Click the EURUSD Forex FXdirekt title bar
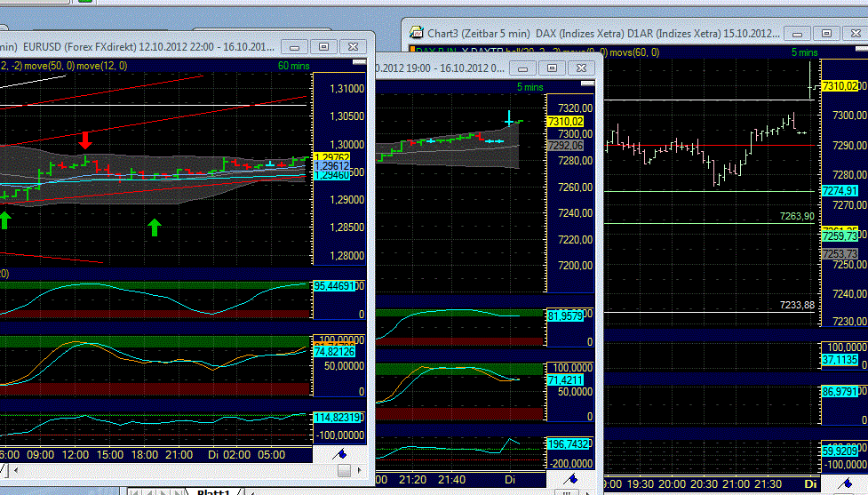 (148, 46)
